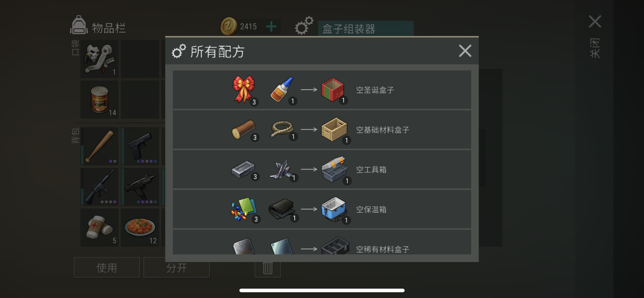This screenshot has width=644, height=298.
Task: Close the 所有配方 recipe dialog
Action: 465,51
